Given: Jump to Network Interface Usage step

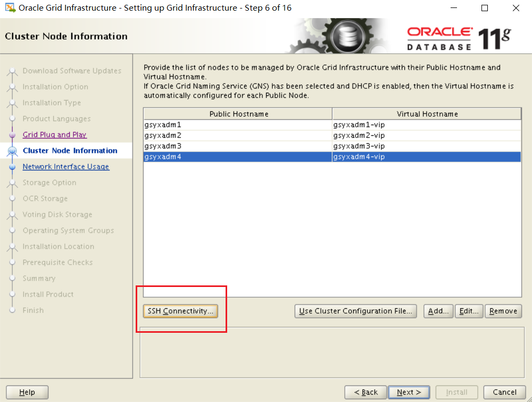Looking at the screenshot, I should pyautogui.click(x=66, y=166).
